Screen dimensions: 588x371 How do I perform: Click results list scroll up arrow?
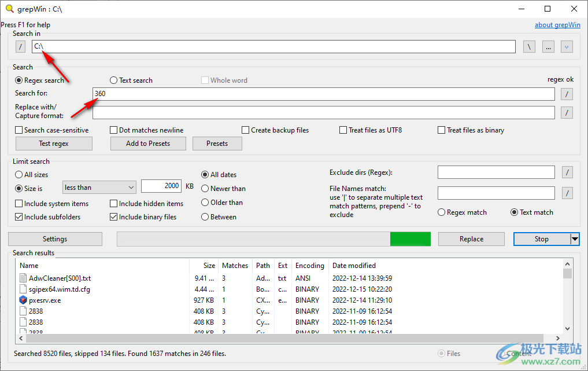tap(567, 264)
